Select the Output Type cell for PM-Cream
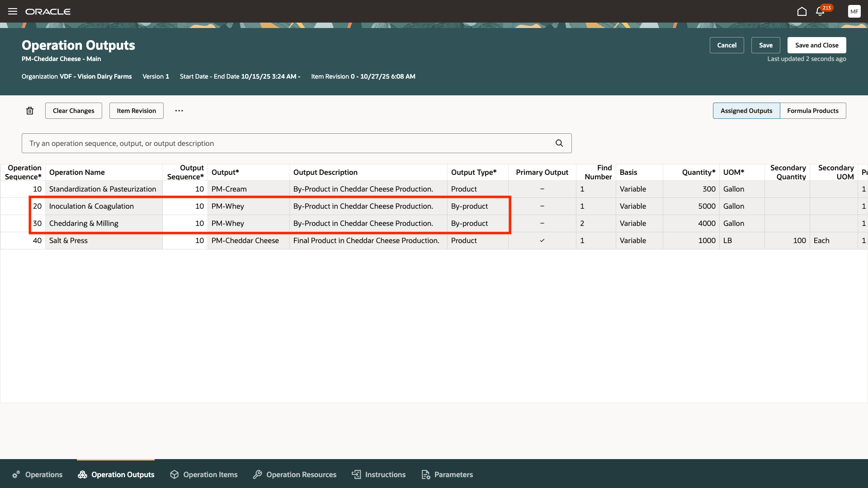The width and height of the screenshot is (868, 488). click(x=477, y=189)
